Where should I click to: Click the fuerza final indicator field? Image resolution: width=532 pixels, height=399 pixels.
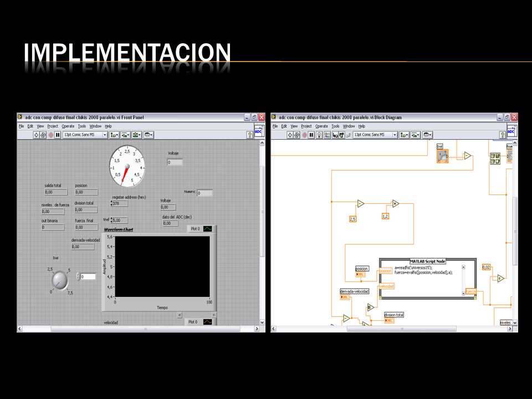pos(86,227)
